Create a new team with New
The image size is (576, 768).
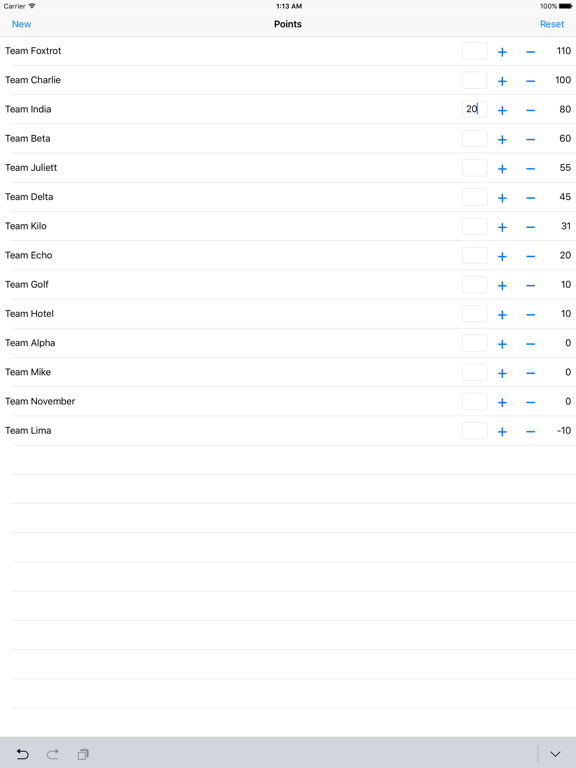[22, 24]
